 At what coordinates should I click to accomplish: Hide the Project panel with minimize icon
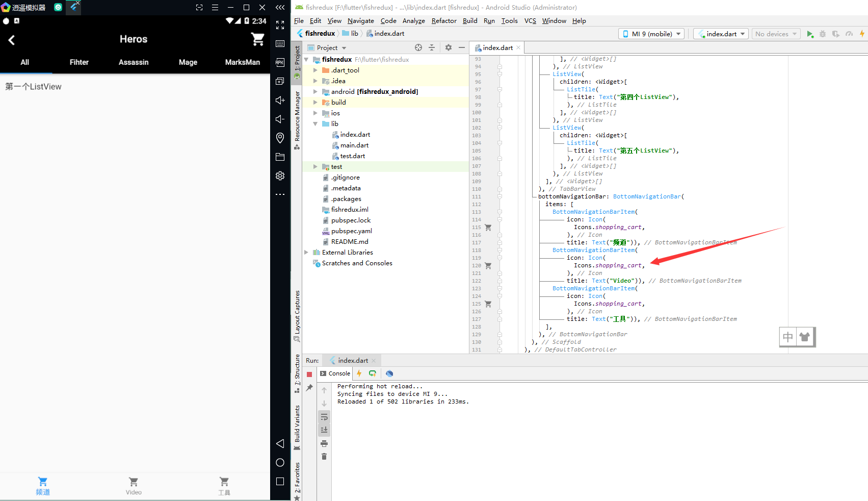[462, 47]
